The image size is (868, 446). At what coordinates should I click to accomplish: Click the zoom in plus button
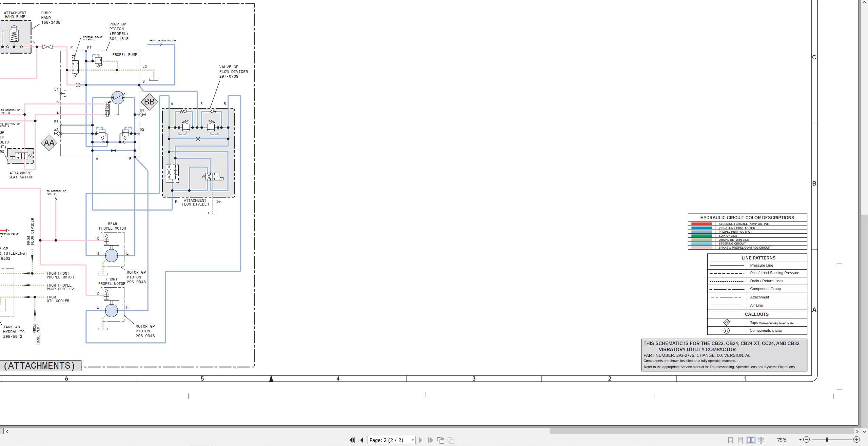856,440
